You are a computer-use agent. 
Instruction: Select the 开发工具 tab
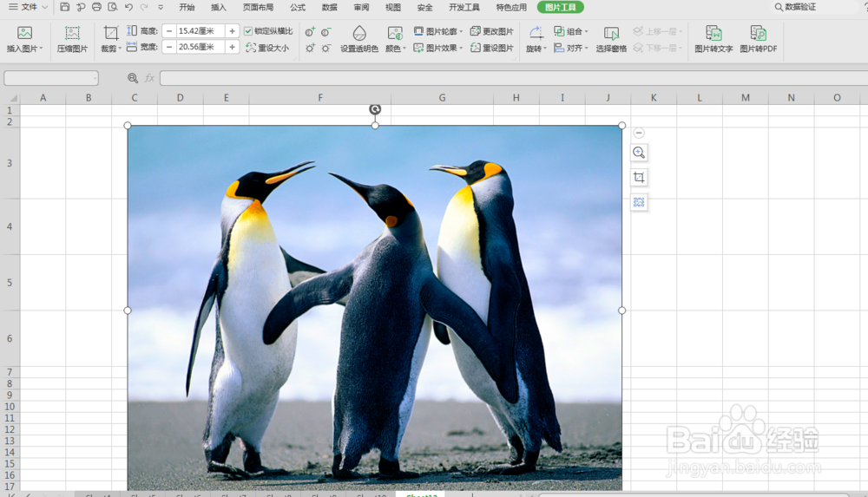tap(464, 7)
